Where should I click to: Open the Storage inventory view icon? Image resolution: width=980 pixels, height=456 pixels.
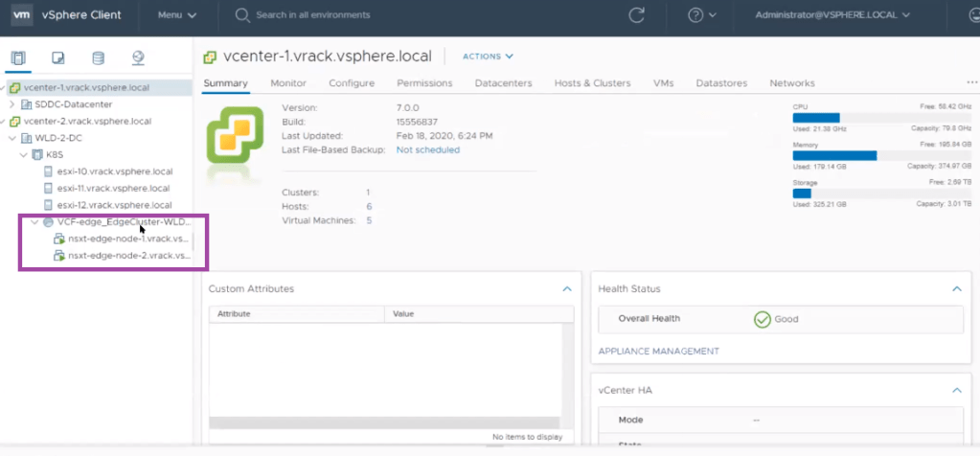98,58
